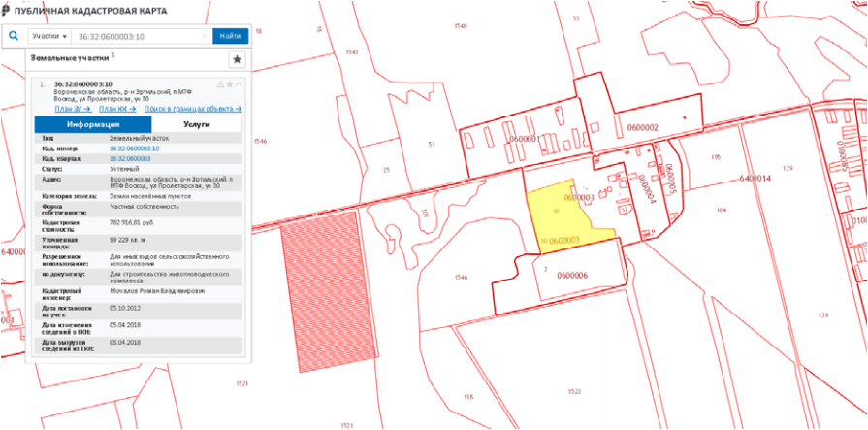Viewport: 868px width, 430px height.
Task: Switch to the Услуги tab
Action: click(197, 125)
